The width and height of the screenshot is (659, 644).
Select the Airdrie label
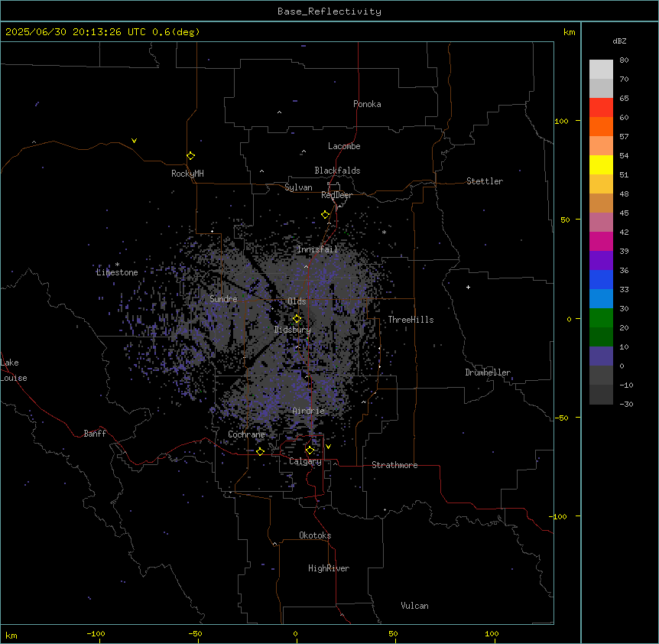coord(309,411)
